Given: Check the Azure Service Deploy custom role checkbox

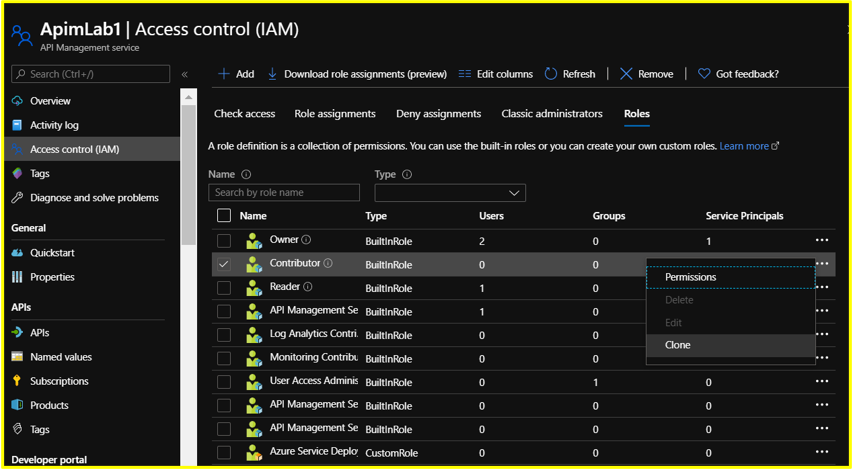Looking at the screenshot, I should pos(224,453).
